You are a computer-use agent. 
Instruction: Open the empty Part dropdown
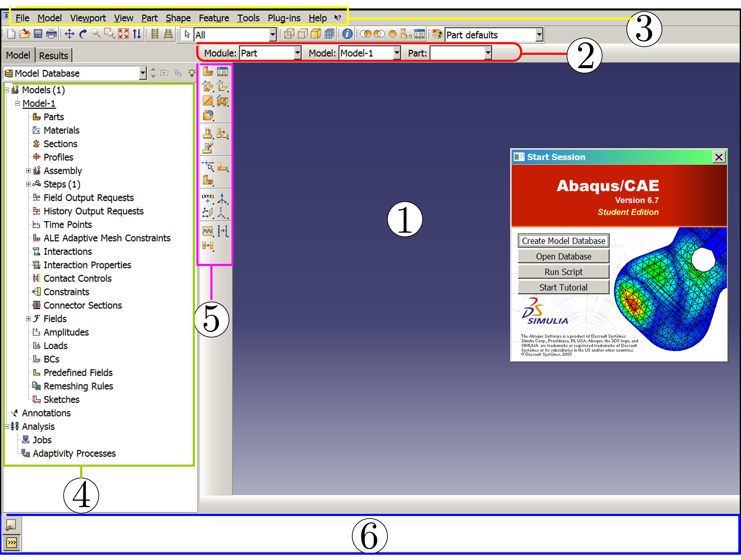pos(461,53)
